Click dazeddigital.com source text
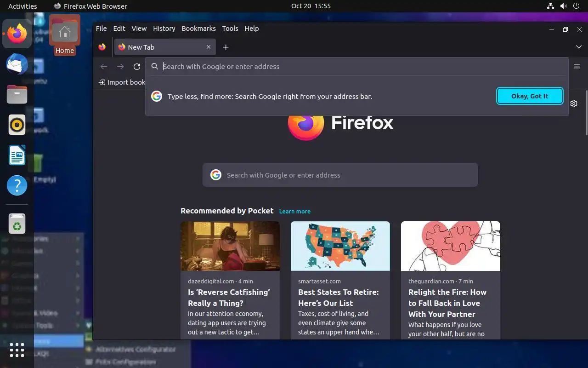 click(x=211, y=281)
